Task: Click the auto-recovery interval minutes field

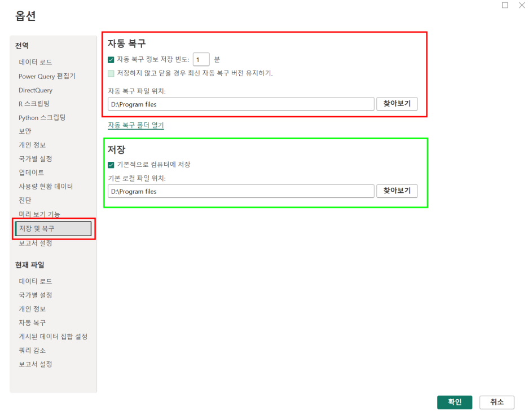Action: click(201, 60)
